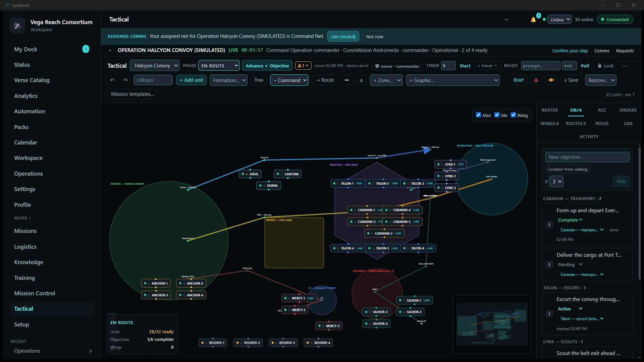Image resolution: width=644 pixels, height=362 pixels.
Task: Click the Route arrow tool
Action: [x=324, y=80]
